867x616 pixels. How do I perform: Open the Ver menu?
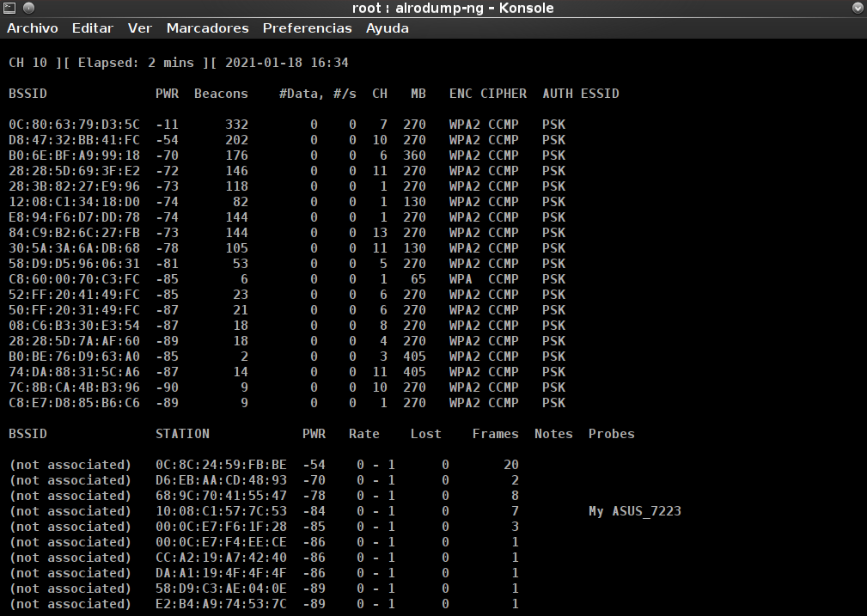pos(140,28)
